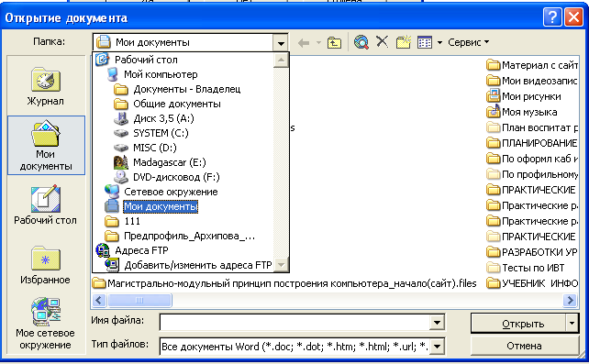Screen dimensions: 589x364
Task: Click the help question mark button
Action: [x=552, y=17]
